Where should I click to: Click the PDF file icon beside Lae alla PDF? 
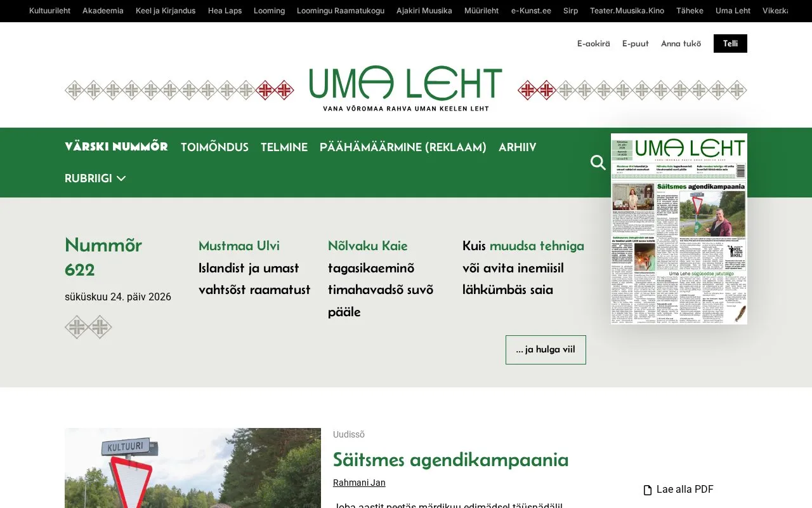648,490
